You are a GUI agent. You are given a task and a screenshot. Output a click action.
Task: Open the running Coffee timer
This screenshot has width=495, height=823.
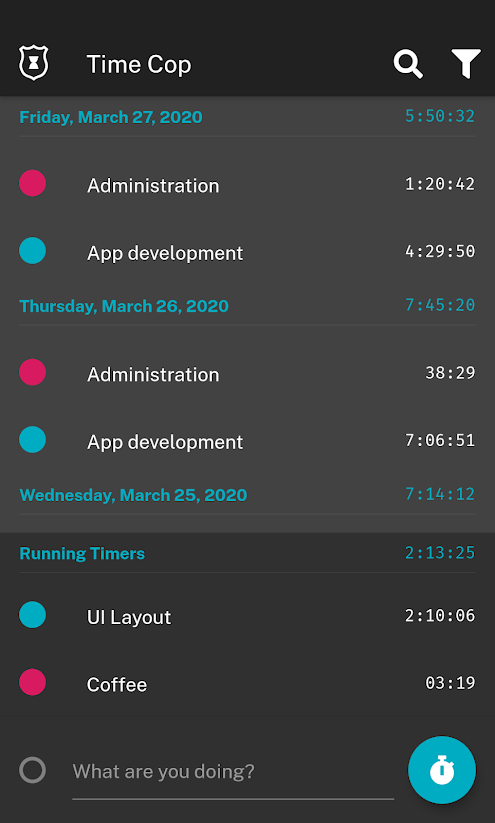tap(247, 683)
